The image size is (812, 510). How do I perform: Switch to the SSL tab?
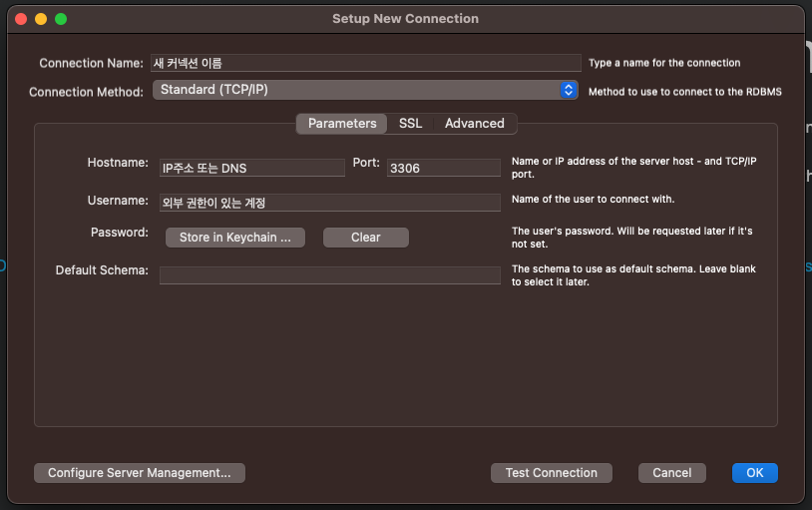(x=410, y=124)
